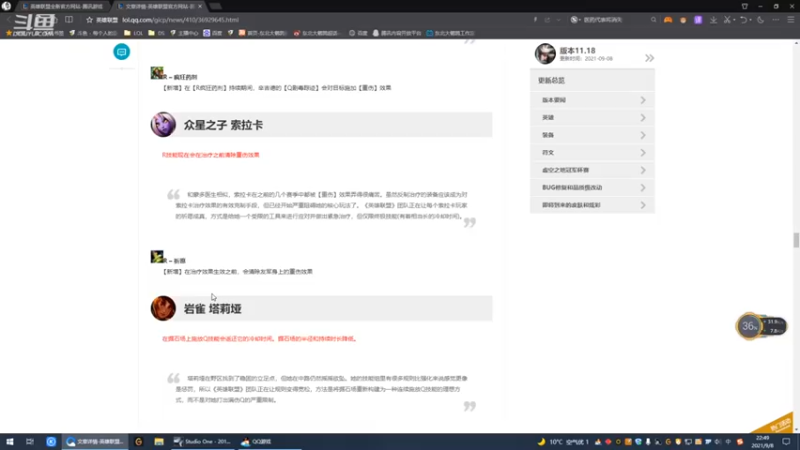Image resolution: width=800 pixels, height=450 pixels.
Task: Open the DS bookmarks folder
Action: click(x=156, y=33)
